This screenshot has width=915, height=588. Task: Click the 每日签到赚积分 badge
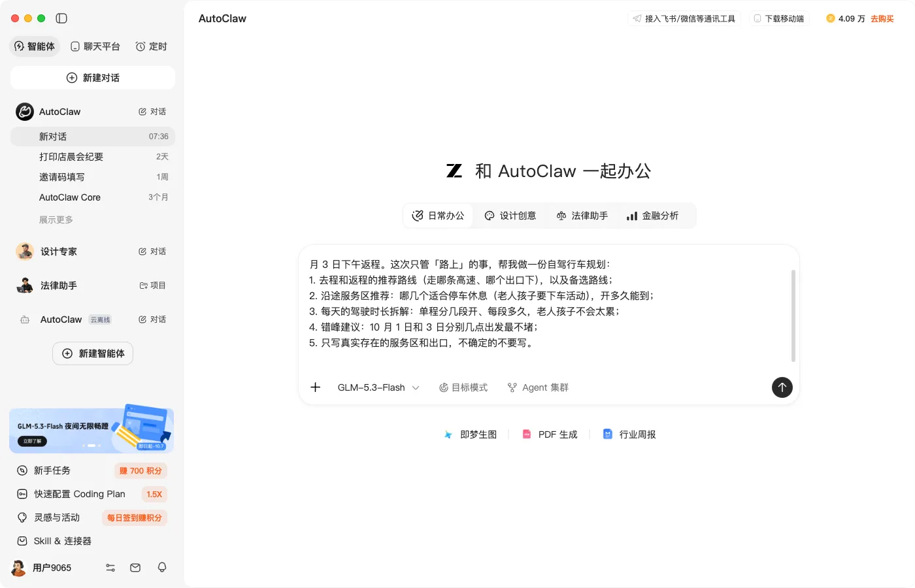(x=135, y=518)
